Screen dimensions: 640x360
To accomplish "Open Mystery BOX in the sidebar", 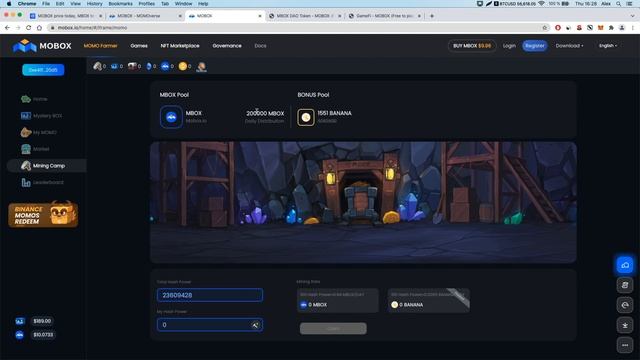I will pyautogui.click(x=41, y=116).
